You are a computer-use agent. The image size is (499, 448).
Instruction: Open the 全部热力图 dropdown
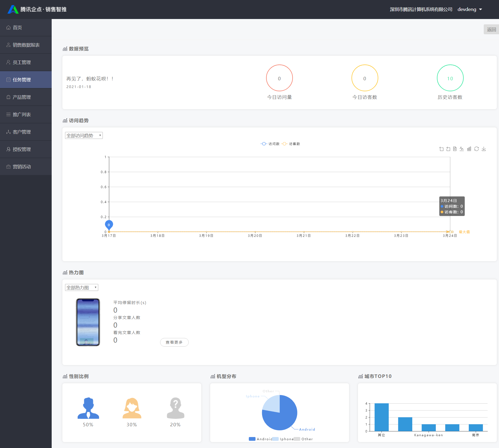[x=82, y=288]
